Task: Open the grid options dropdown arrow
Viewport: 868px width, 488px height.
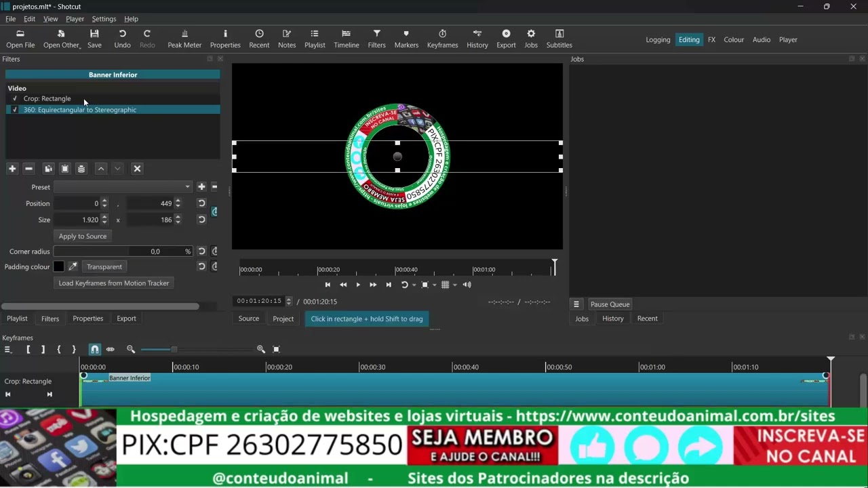Action: click(x=455, y=285)
